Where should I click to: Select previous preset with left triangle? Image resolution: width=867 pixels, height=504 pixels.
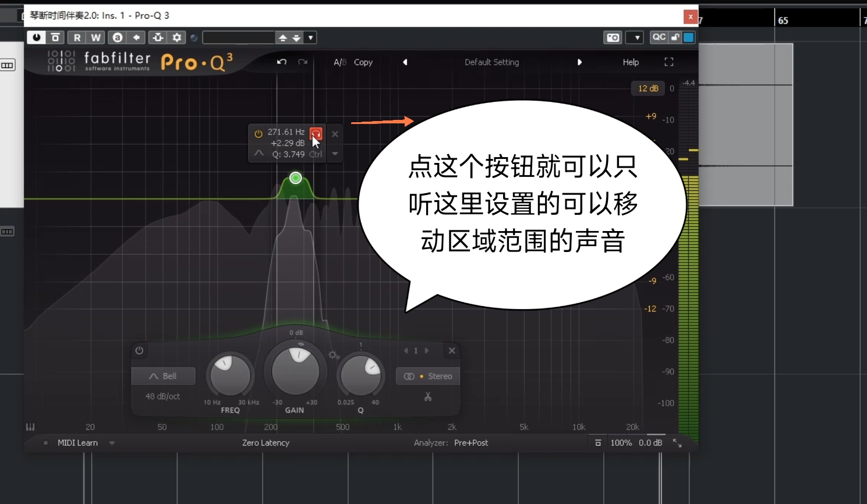[405, 62]
